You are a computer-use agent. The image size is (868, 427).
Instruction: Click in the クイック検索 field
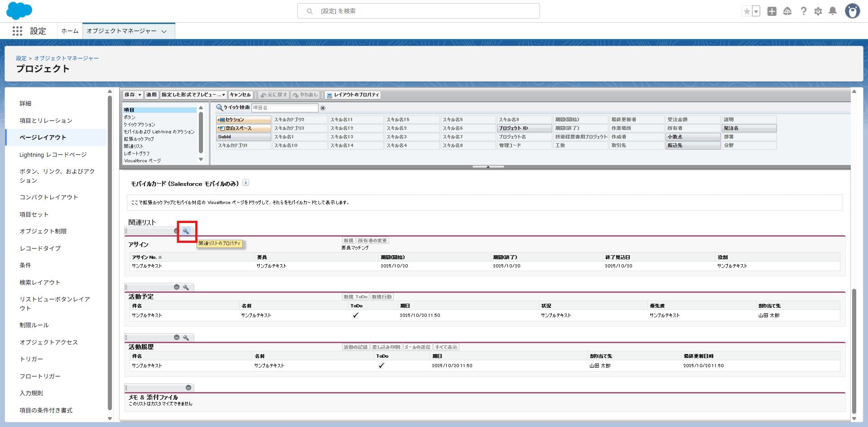point(285,108)
